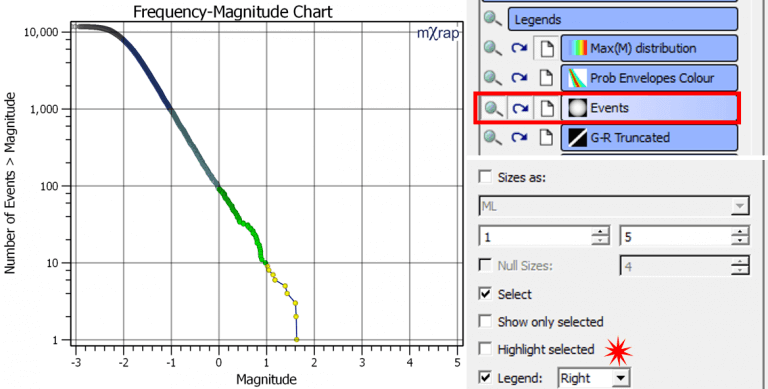Select the G-R Truncated series
768x389 pixels.
coord(649,138)
